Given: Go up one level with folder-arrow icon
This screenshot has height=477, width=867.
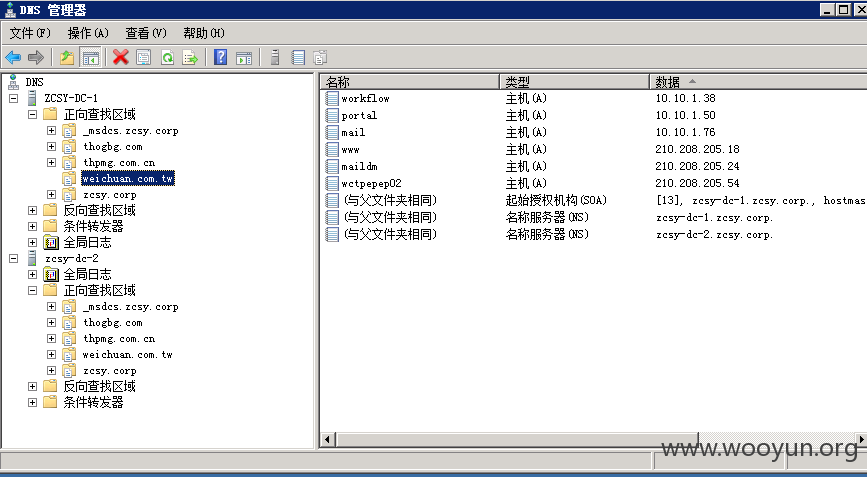Looking at the screenshot, I should [67, 57].
